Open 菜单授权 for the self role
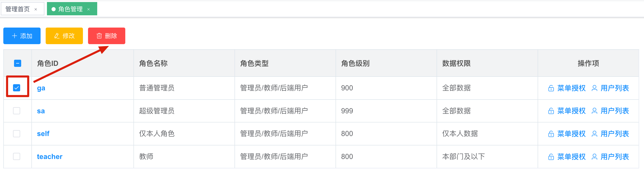Screen dimensions: 644x173 click(x=571, y=134)
